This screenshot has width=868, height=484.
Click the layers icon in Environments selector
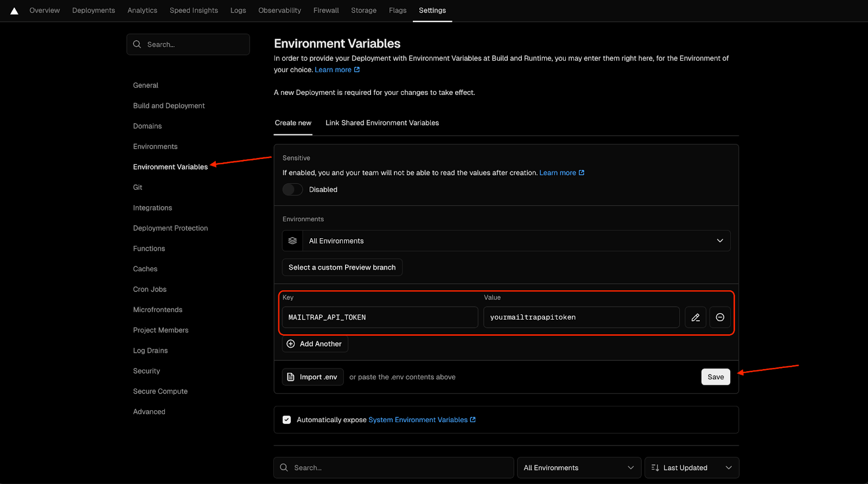click(x=292, y=241)
